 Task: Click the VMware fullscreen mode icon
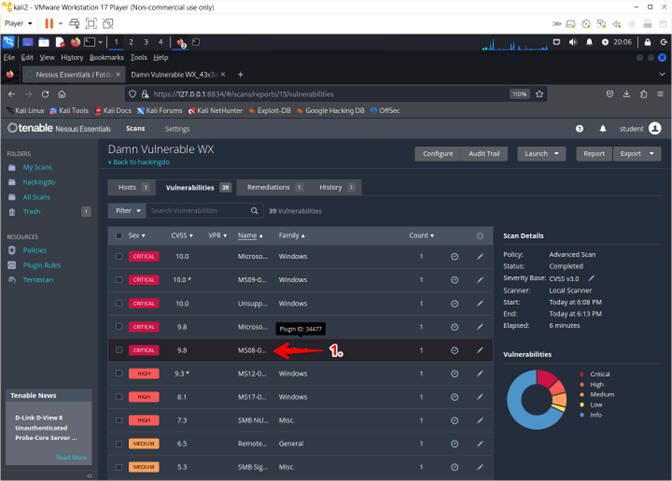[91, 23]
